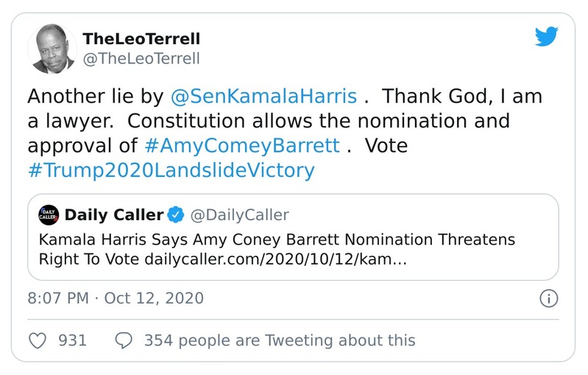The image size is (588, 375).
Task: Click the Daily Caller logo avatar
Action: (49, 215)
